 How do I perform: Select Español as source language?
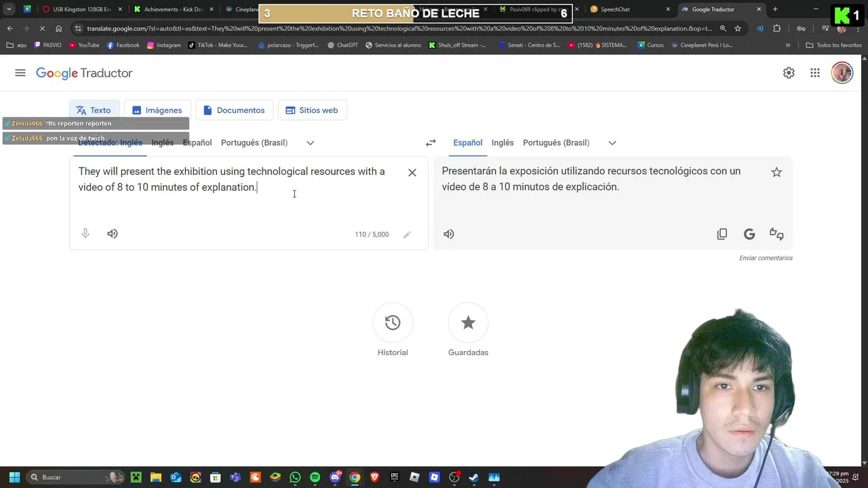coord(197,142)
